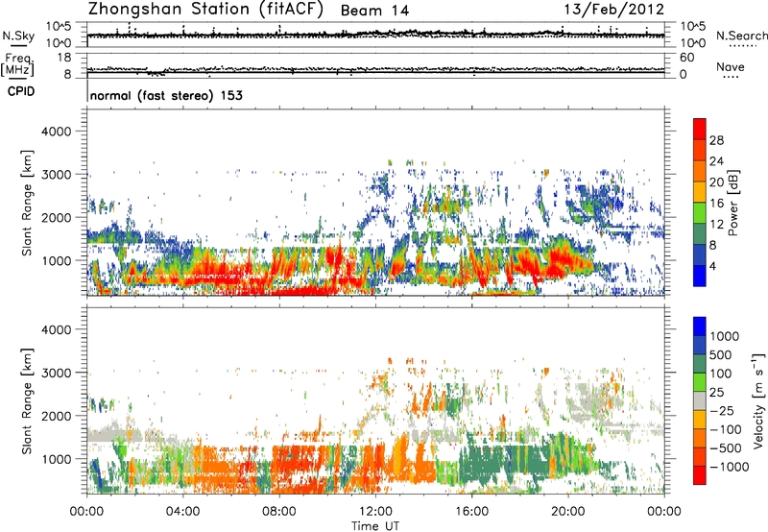
Task: Click the "18" tick on frequency axis
Action: [64, 58]
